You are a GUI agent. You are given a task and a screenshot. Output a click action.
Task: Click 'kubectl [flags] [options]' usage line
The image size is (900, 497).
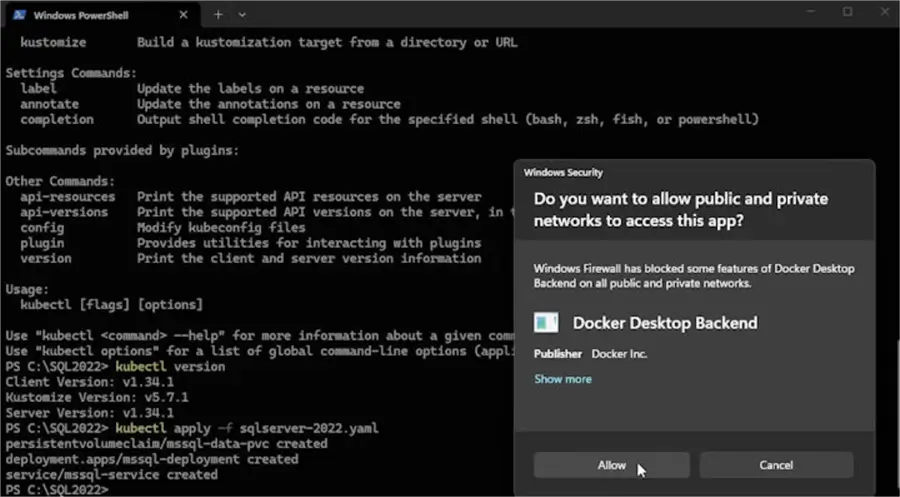coord(112,305)
